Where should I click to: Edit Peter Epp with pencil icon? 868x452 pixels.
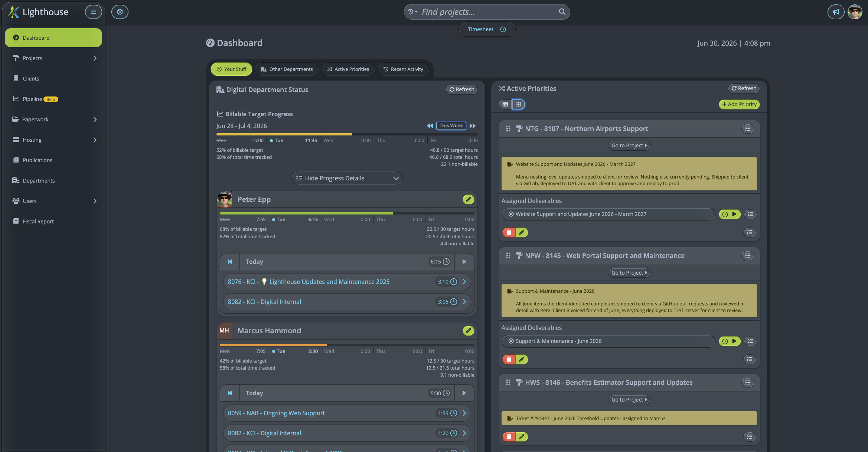[469, 199]
